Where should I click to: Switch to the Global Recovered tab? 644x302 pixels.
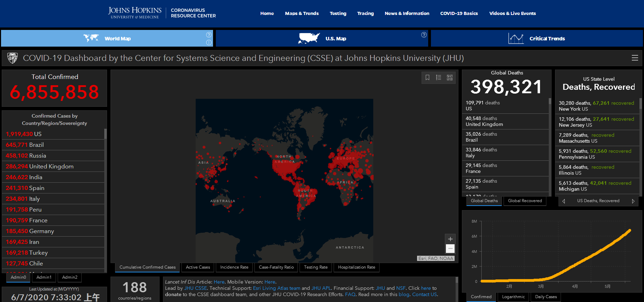[x=525, y=201]
